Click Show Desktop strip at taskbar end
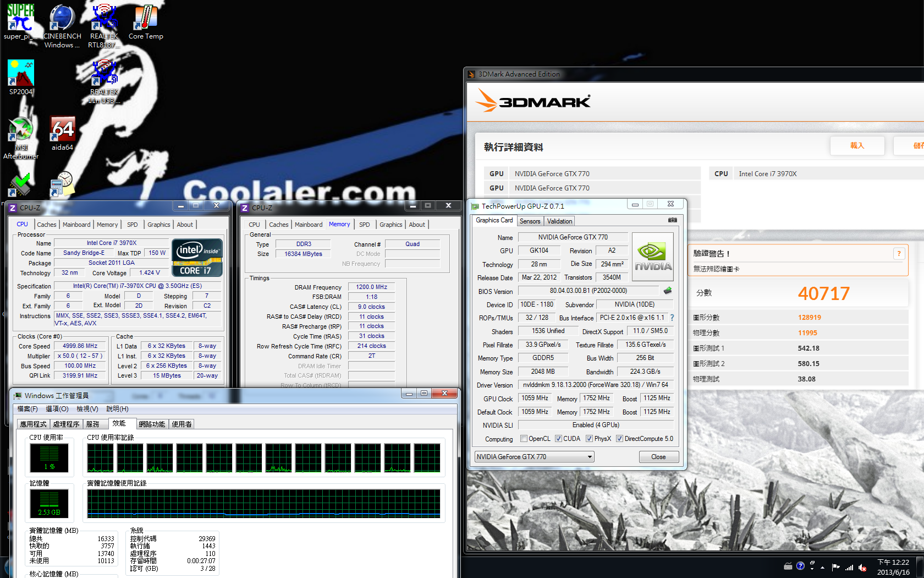The height and width of the screenshot is (578, 924). (x=920, y=567)
